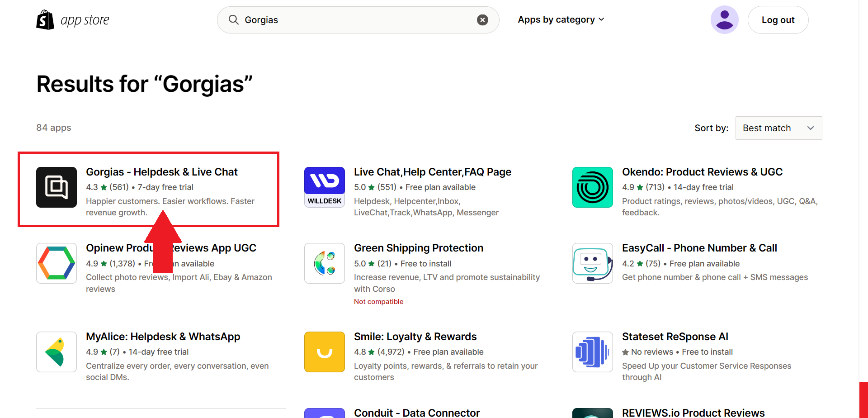
Task: Click Gorgias description Happier customers text
Action: 170,207
